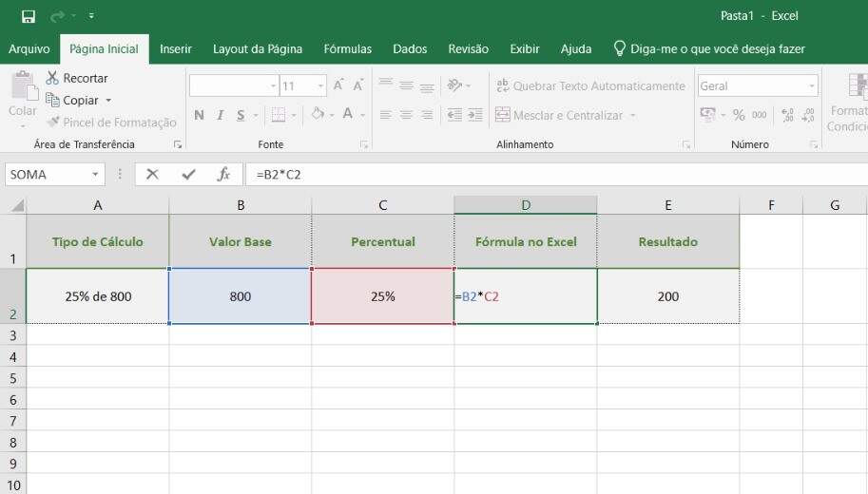Viewport: 868px width, 494px height.
Task: Toggle bold (N) formatting
Action: tap(200, 115)
